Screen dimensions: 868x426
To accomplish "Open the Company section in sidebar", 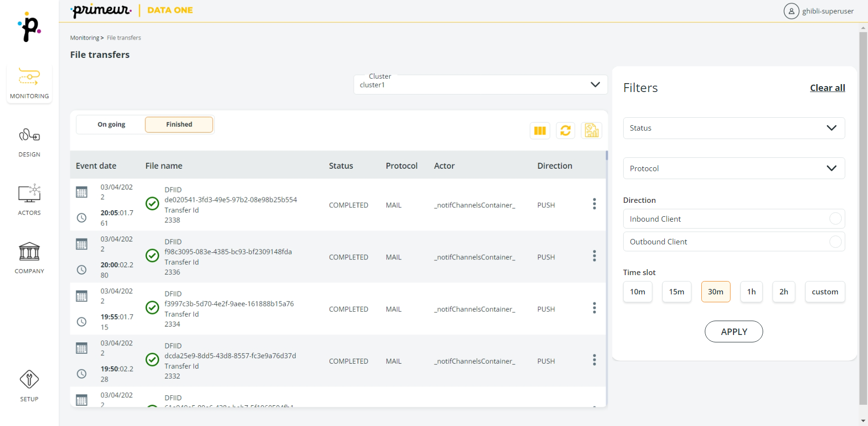I will (x=29, y=258).
